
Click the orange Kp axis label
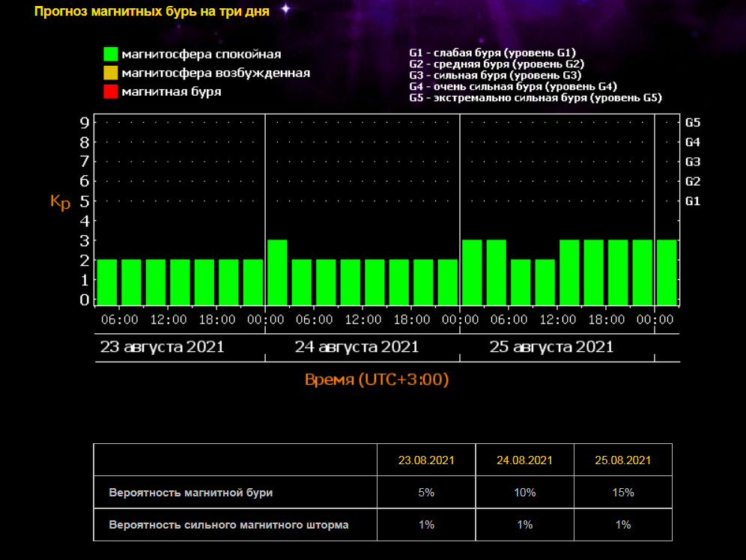tap(60, 202)
